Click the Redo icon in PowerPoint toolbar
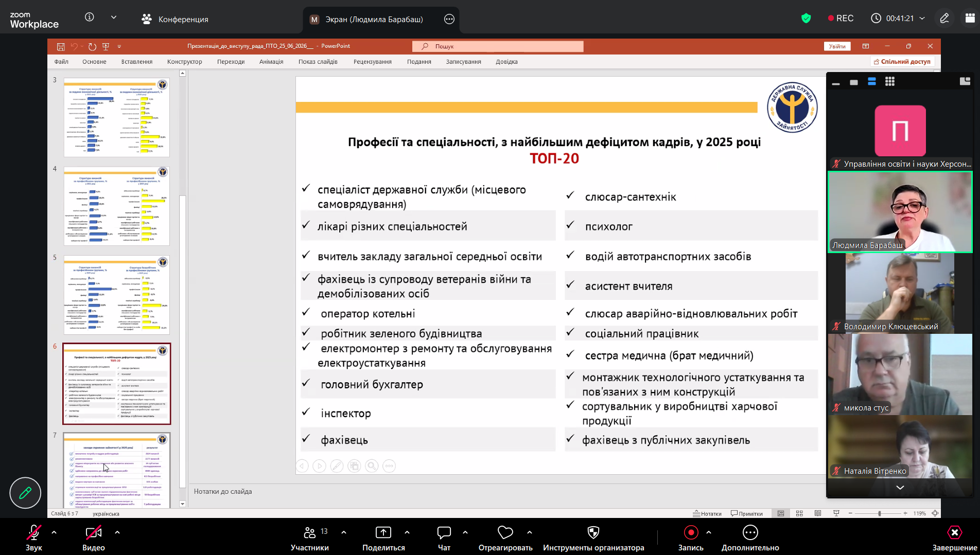Viewport: 980px width, 555px height. click(x=92, y=46)
